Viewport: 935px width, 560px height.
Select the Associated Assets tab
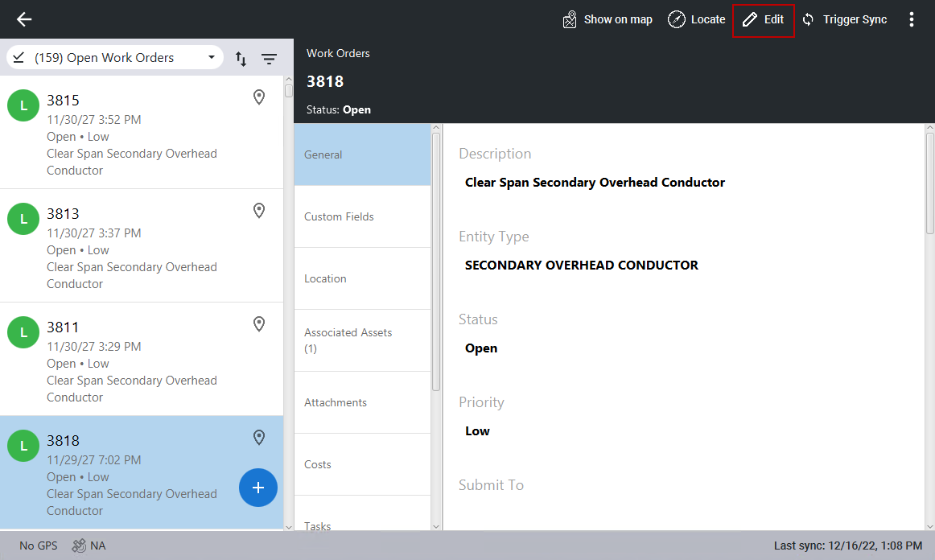[x=362, y=340]
